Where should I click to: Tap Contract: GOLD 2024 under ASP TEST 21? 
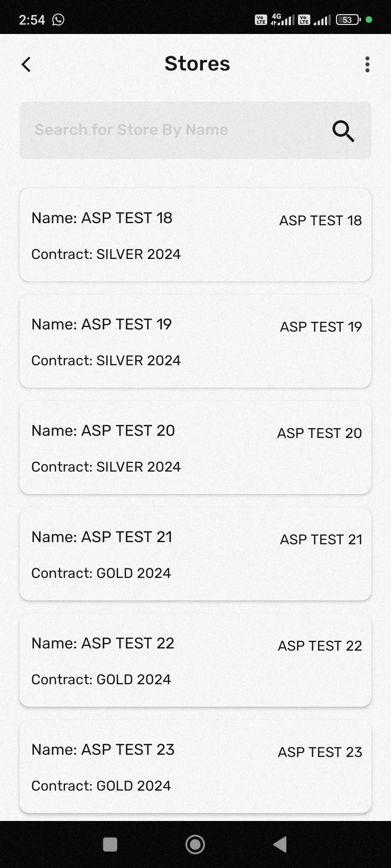[x=101, y=573]
